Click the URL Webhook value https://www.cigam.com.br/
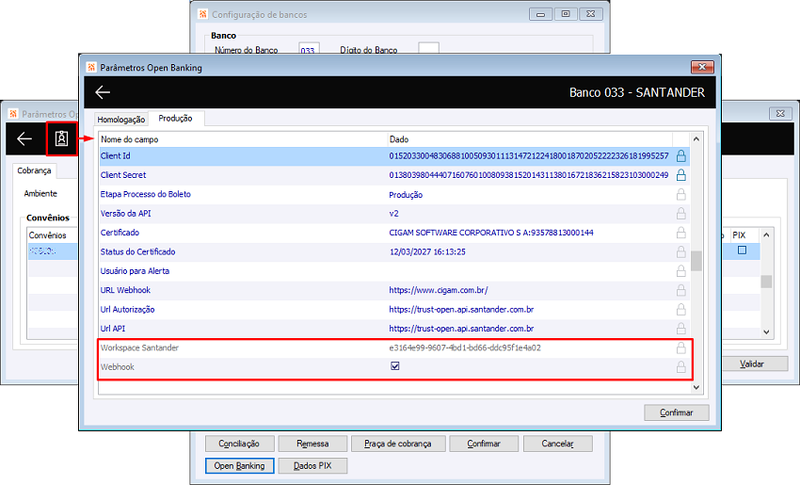This screenshot has height=485, width=800. tap(438, 290)
